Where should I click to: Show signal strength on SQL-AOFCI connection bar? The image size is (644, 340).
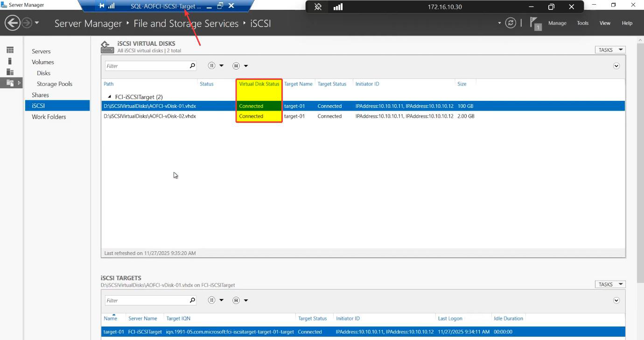coord(111,6)
